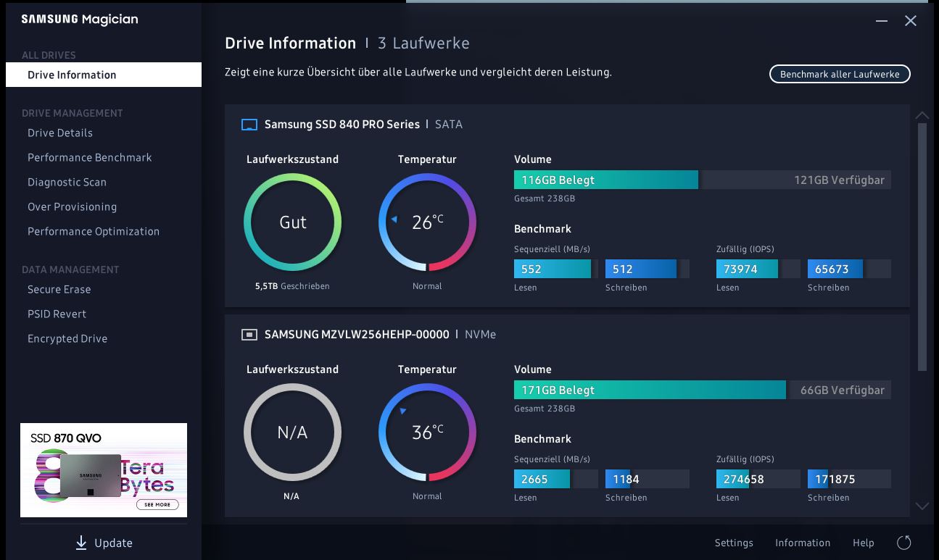939x560 pixels.
Task: Go to Over Provisioning
Action: (x=72, y=206)
